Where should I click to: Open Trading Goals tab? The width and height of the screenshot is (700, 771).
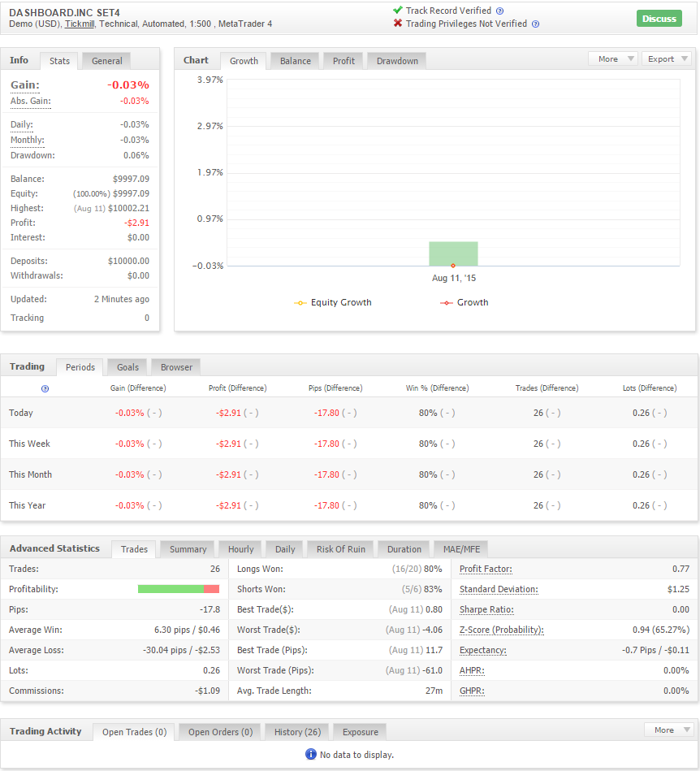coord(127,367)
